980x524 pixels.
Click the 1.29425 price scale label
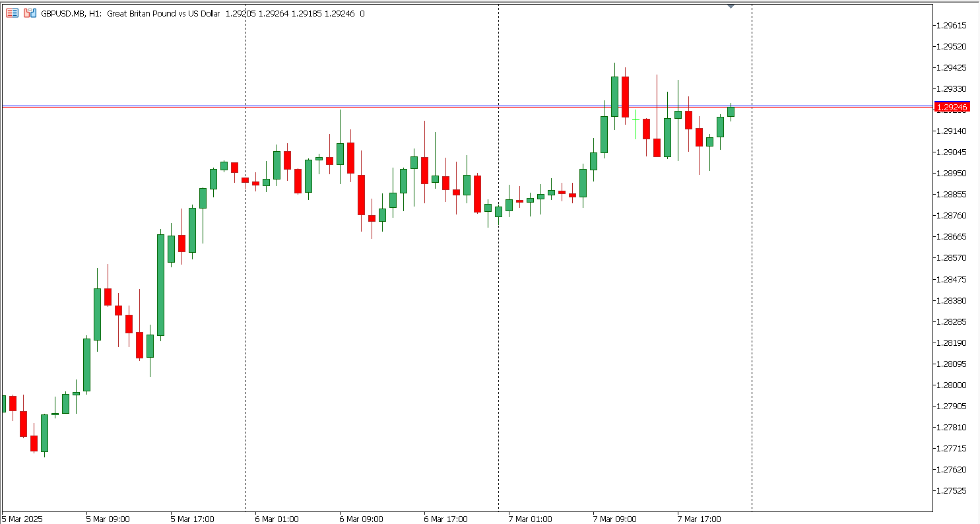(x=951, y=67)
